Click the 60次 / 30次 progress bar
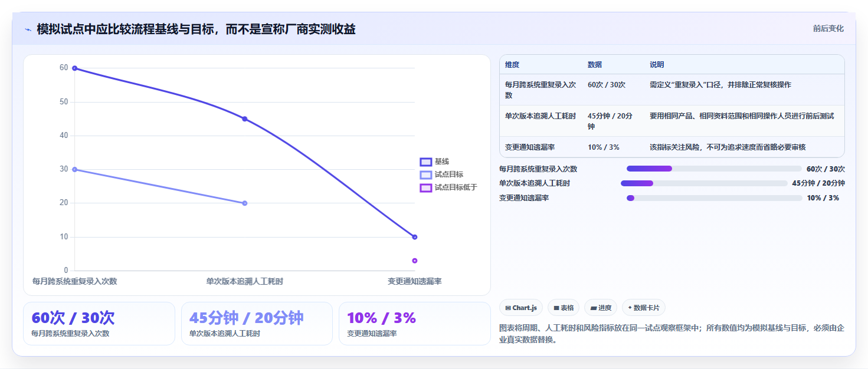Image resolution: width=868 pixels, height=369 pixels. [714, 169]
